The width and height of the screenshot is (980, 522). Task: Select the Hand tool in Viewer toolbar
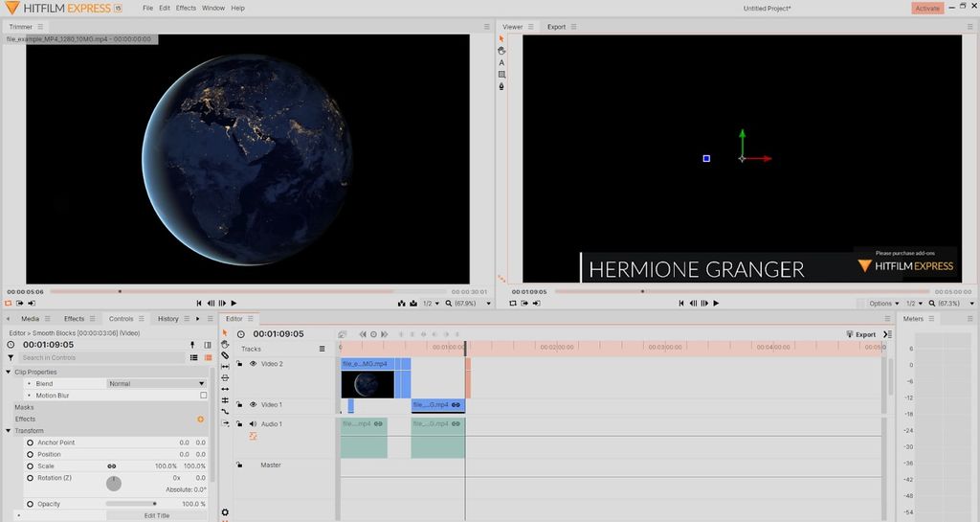click(501, 51)
